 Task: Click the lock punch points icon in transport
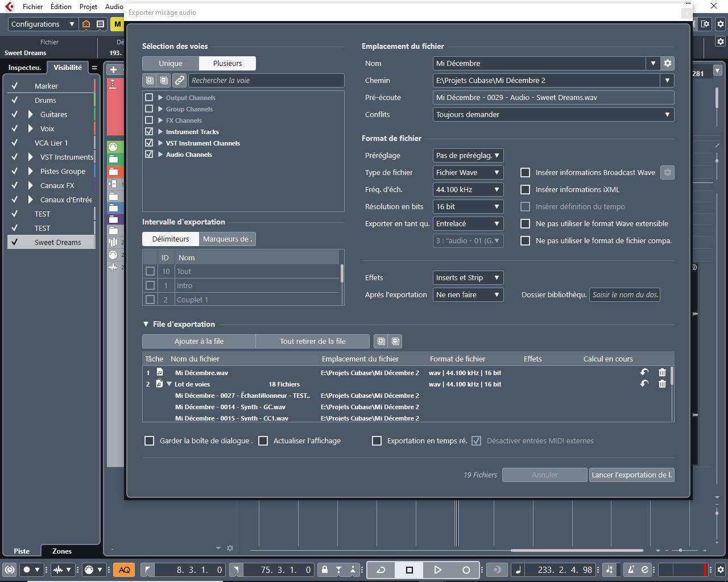click(x=324, y=569)
